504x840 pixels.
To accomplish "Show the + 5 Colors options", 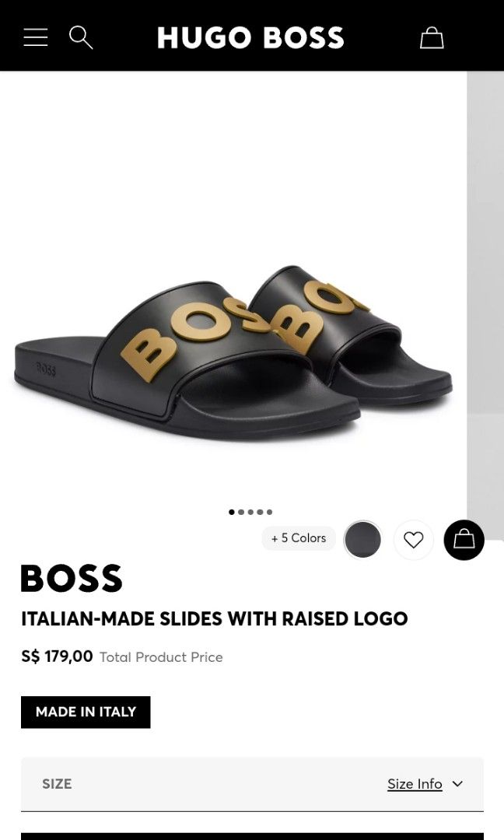I will pos(299,538).
